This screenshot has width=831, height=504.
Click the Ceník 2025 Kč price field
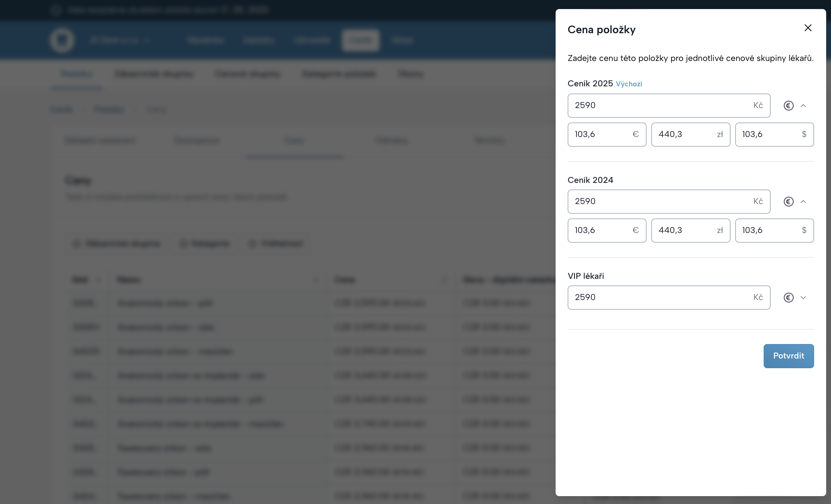click(x=669, y=106)
